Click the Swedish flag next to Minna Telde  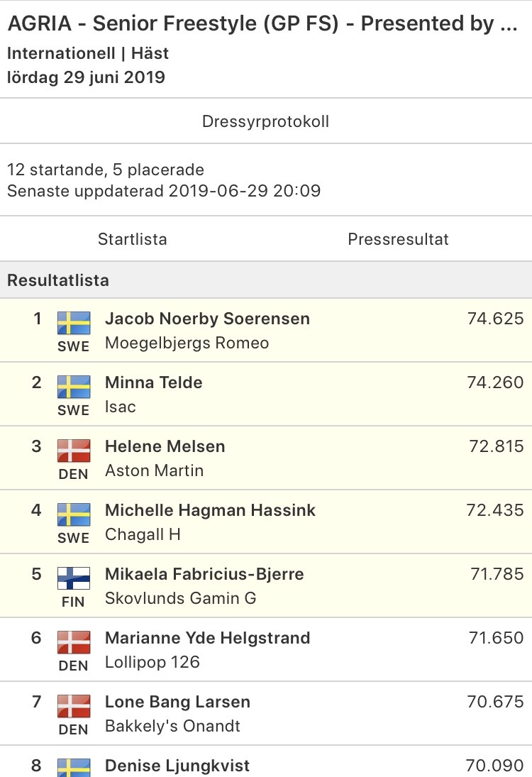coord(74,387)
